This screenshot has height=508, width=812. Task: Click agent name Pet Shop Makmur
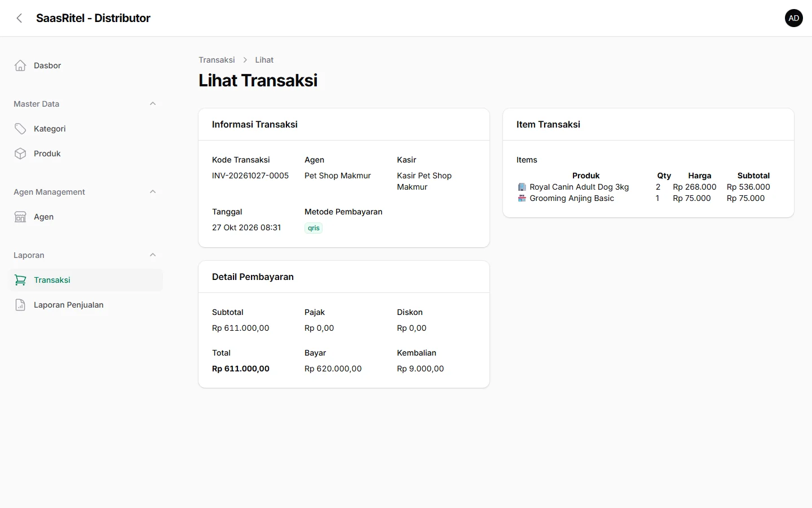[338, 176]
